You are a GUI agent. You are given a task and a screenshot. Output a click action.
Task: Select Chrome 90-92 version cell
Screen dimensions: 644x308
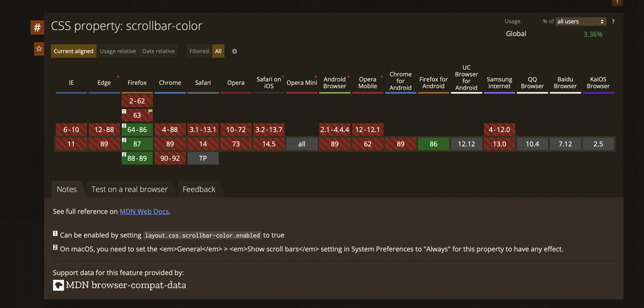pos(170,158)
